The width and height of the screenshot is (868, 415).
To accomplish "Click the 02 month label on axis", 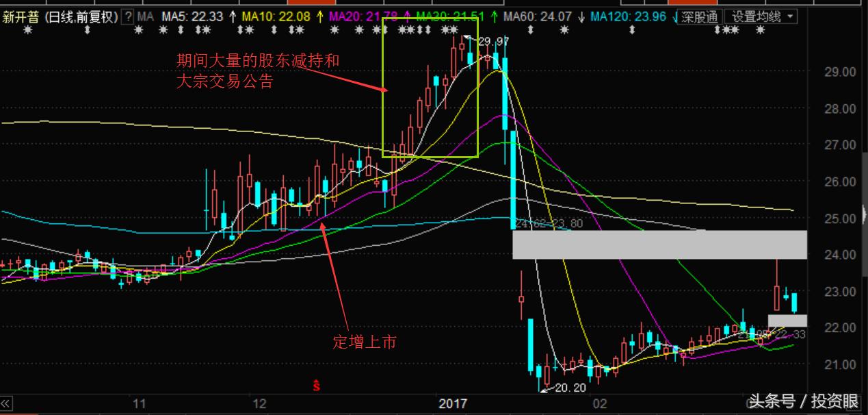I will [600, 403].
